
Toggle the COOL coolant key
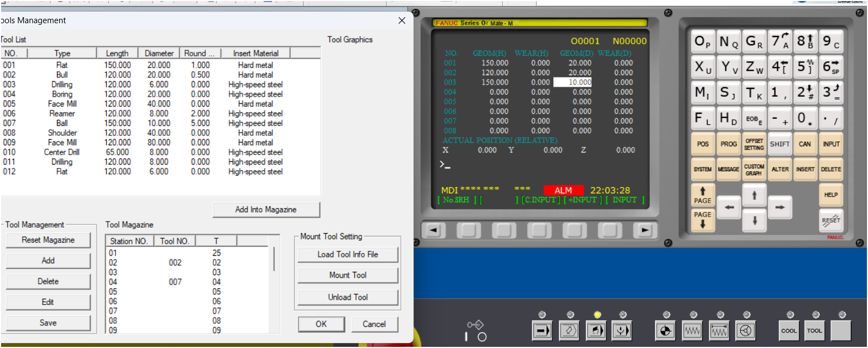point(789,331)
